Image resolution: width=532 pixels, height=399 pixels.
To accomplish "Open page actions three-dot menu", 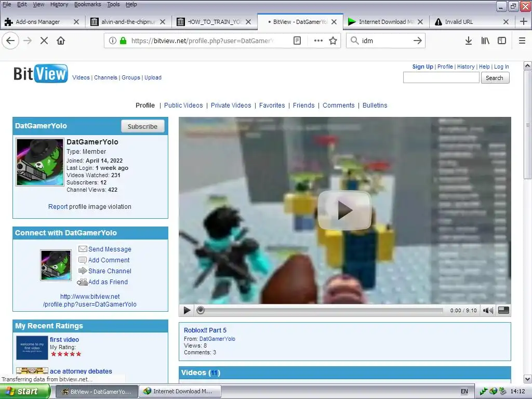I will 318,41.
